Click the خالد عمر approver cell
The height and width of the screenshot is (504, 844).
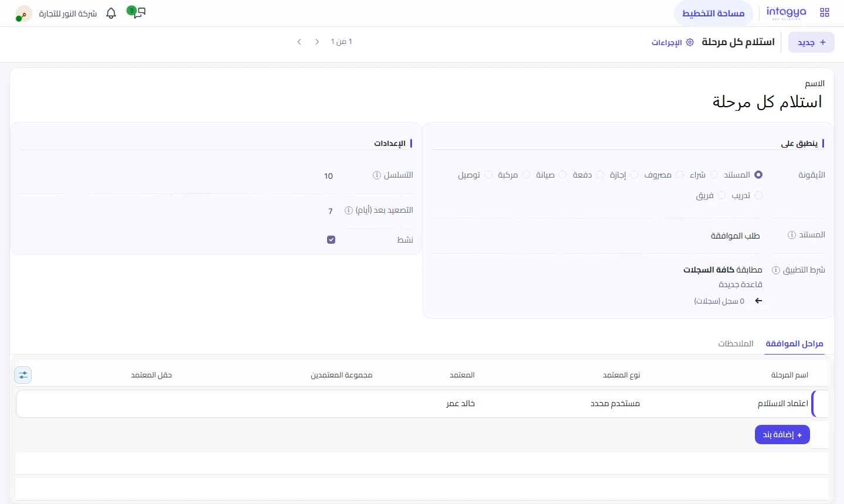point(461,404)
